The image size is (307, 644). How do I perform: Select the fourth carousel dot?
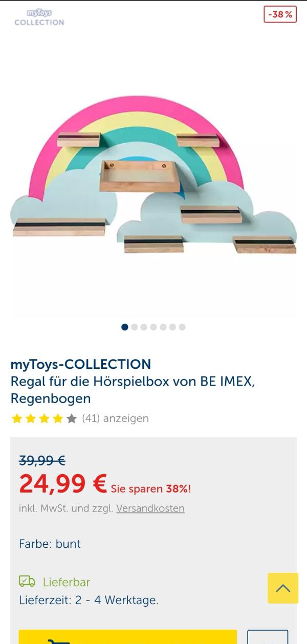click(x=153, y=327)
